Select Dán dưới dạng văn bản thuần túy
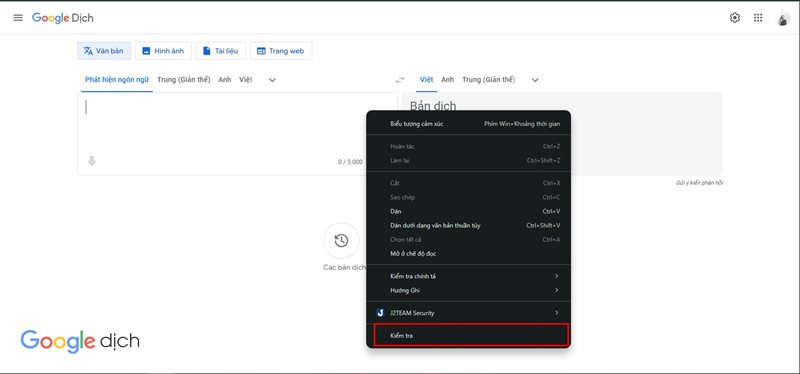 click(x=468, y=226)
